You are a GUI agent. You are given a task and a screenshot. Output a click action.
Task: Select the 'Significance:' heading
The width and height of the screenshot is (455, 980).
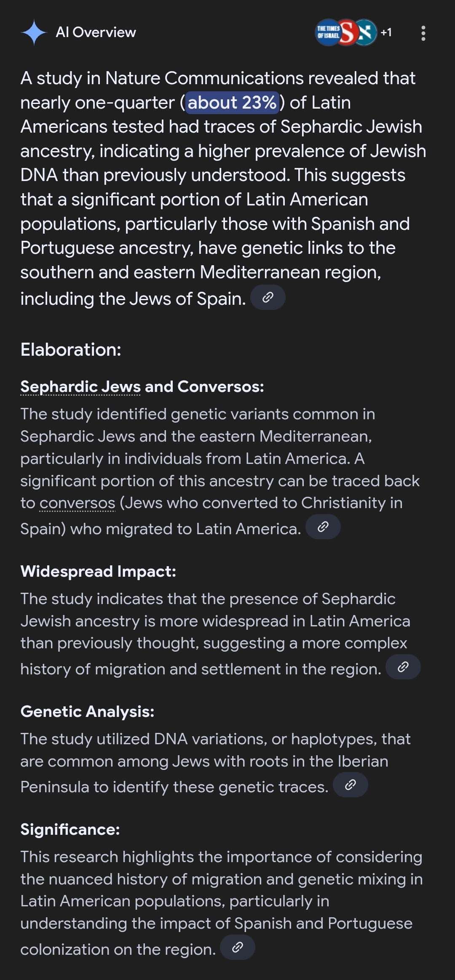[70, 829]
